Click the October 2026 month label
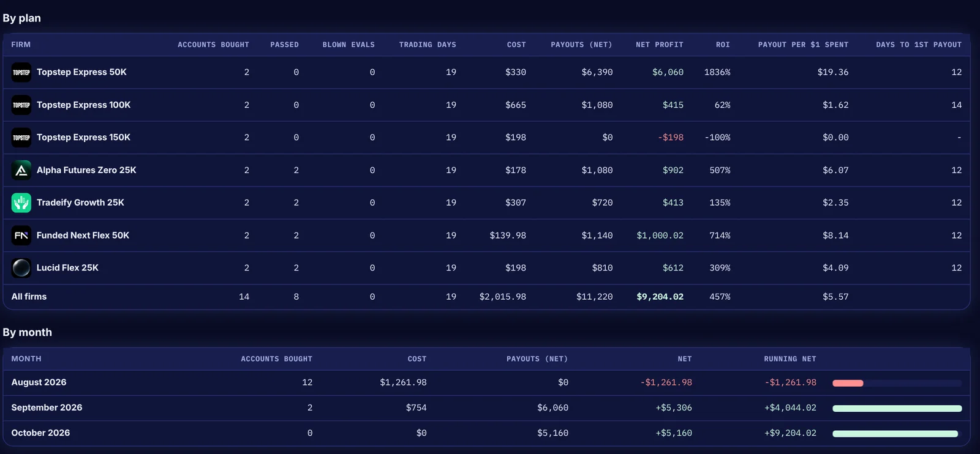Image resolution: width=980 pixels, height=454 pixels. pyautogui.click(x=40, y=433)
